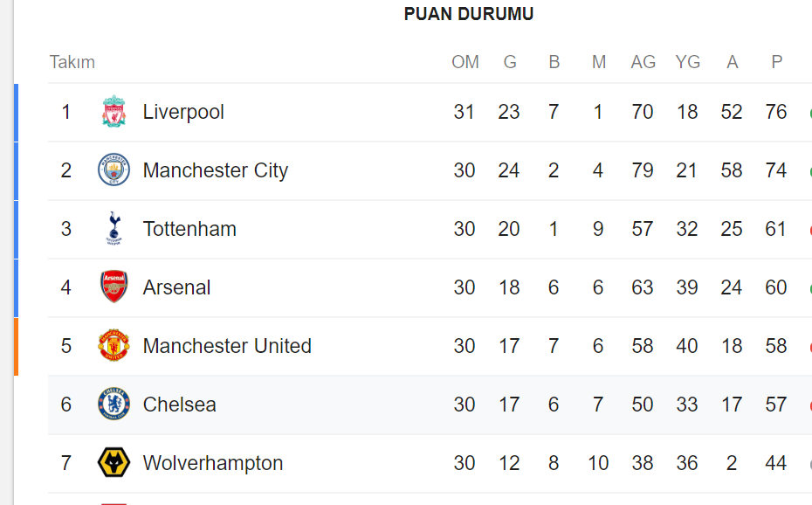Screen dimensions: 812x505
Task: Select the Manchester United team name
Action: (227, 346)
